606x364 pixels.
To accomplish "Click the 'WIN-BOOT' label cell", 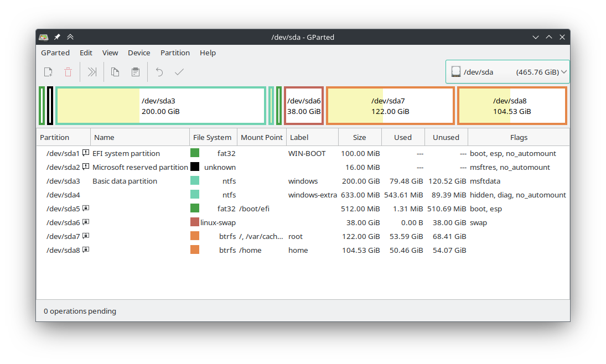I will click(x=307, y=153).
